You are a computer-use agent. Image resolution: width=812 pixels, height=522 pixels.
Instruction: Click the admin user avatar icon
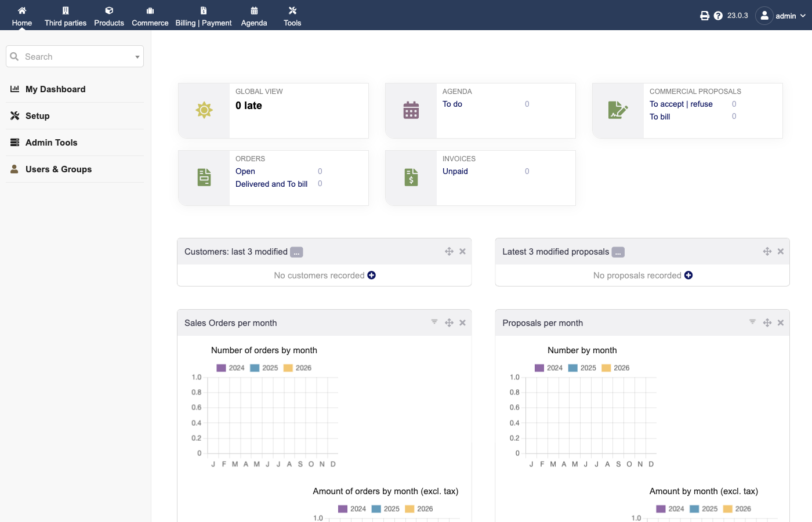(x=764, y=16)
